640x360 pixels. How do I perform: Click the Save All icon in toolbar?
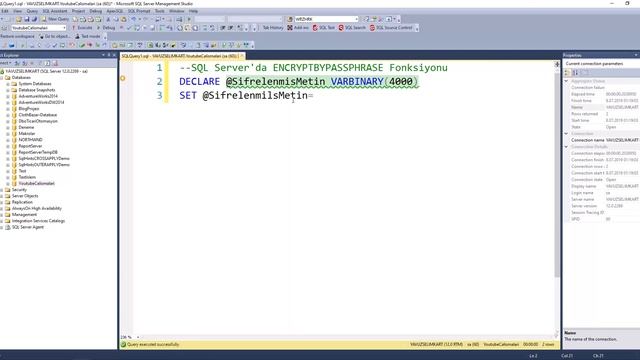34,19
